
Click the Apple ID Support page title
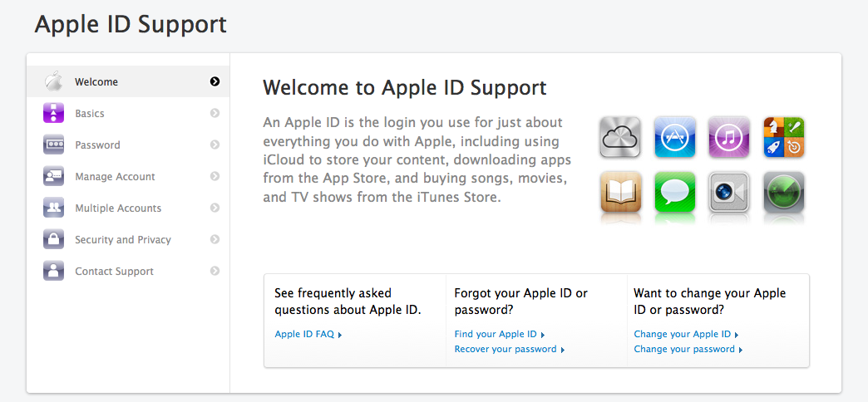pyautogui.click(x=131, y=24)
